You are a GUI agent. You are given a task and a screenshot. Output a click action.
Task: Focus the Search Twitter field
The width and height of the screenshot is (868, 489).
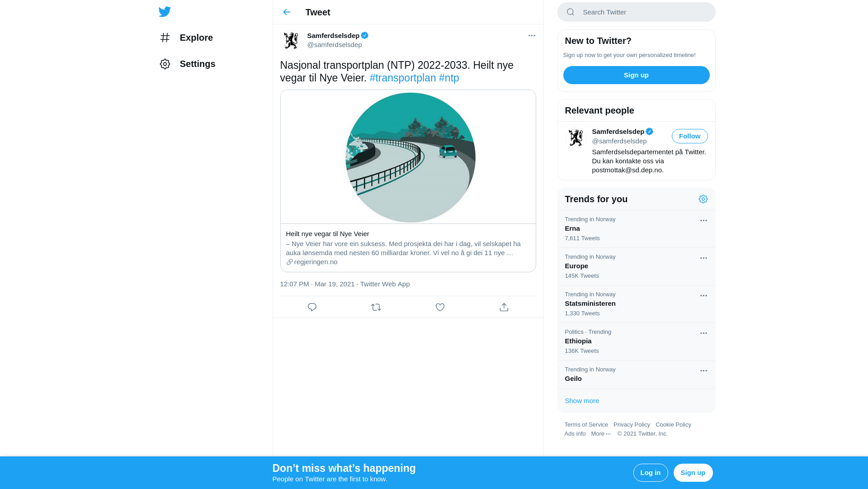coord(637,12)
